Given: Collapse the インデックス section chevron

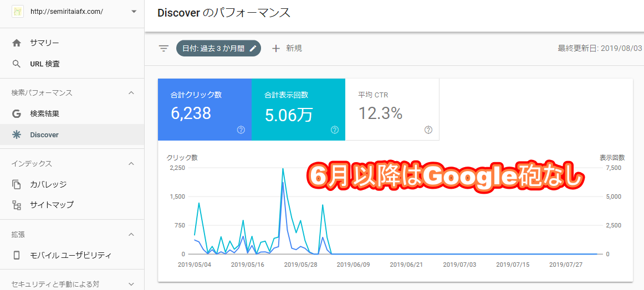Looking at the screenshot, I should [131, 164].
